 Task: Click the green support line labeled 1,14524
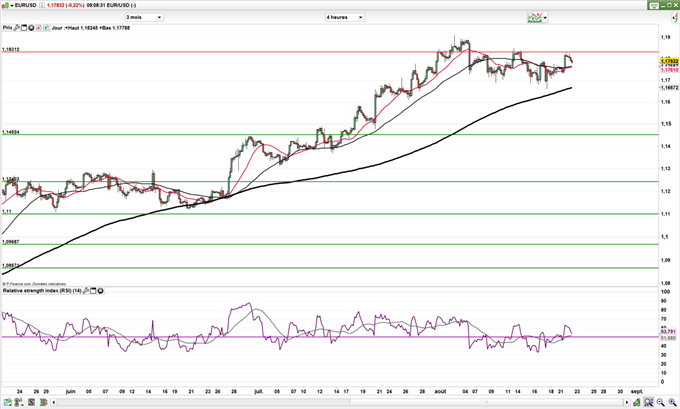[x=330, y=134]
